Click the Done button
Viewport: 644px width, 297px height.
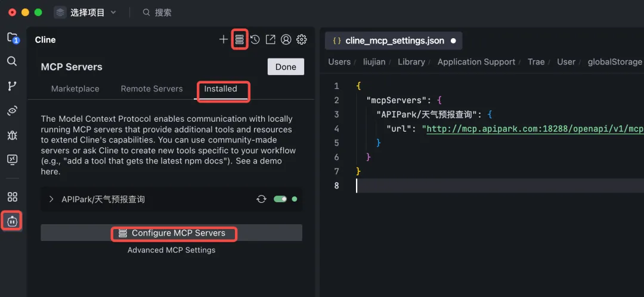(286, 67)
